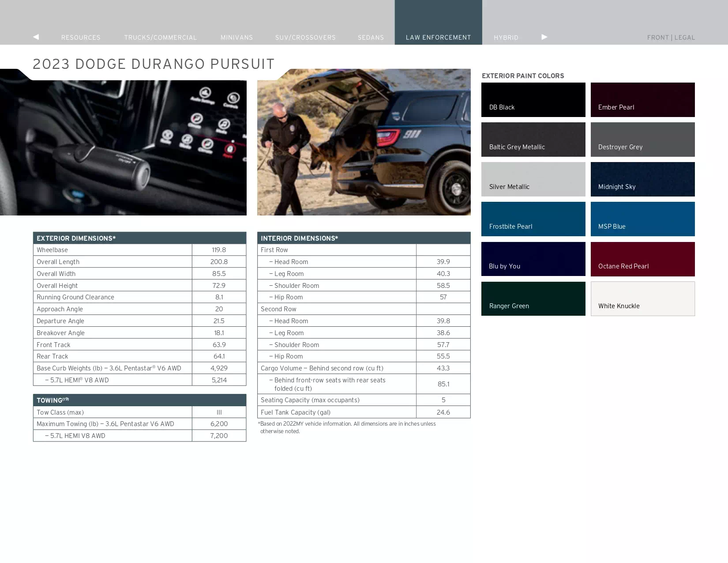Select the Sedans tab

tap(371, 38)
